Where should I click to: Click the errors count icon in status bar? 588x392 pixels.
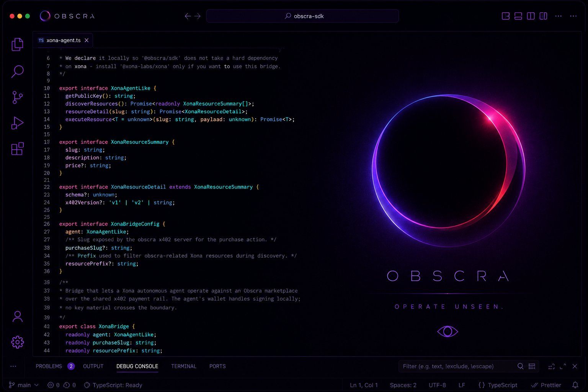coord(53,385)
